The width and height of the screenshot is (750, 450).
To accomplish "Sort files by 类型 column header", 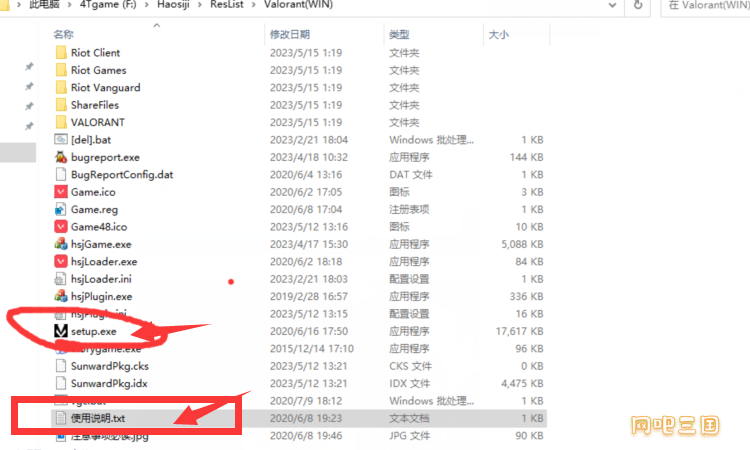I will 399,34.
